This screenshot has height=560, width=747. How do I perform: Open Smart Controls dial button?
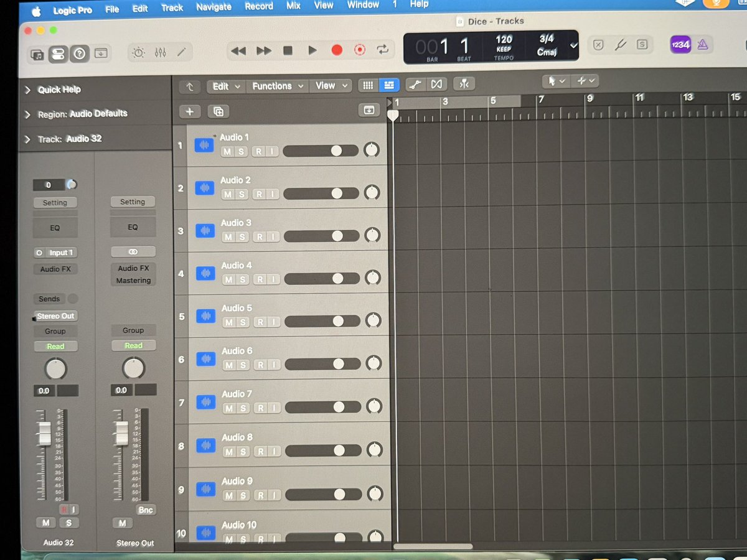(138, 53)
